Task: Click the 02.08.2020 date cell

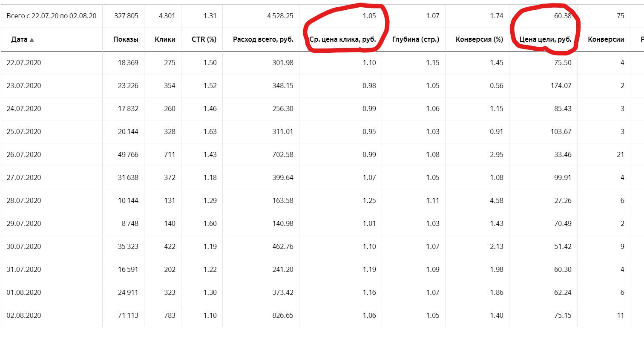Action: [x=24, y=315]
